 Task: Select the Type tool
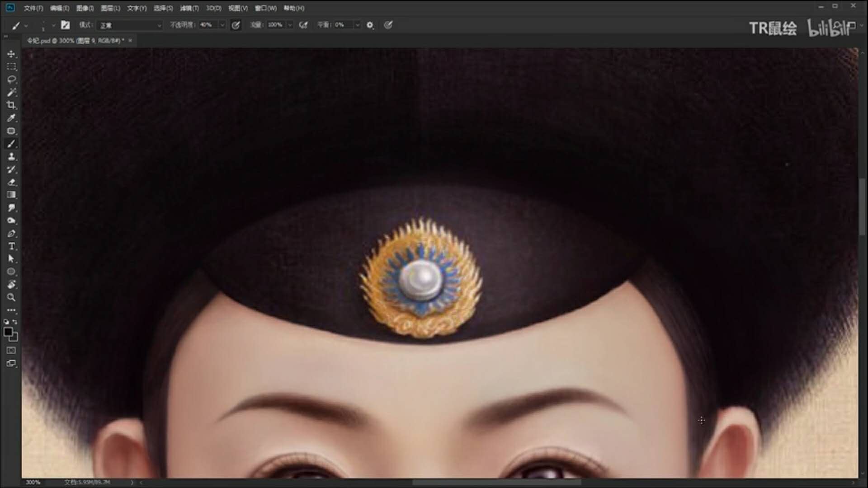[x=11, y=246]
